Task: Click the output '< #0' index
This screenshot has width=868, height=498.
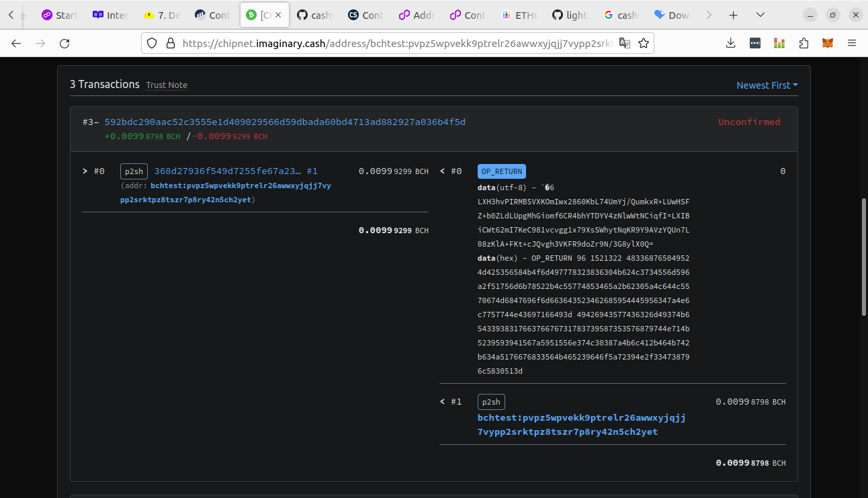Action: 451,171
